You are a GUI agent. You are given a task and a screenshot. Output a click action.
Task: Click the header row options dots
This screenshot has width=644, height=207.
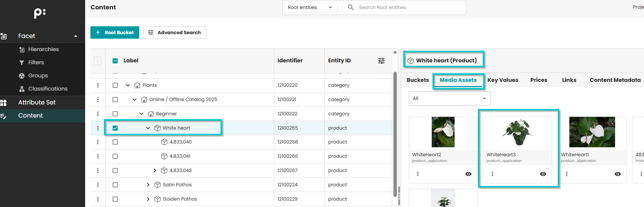click(98, 60)
